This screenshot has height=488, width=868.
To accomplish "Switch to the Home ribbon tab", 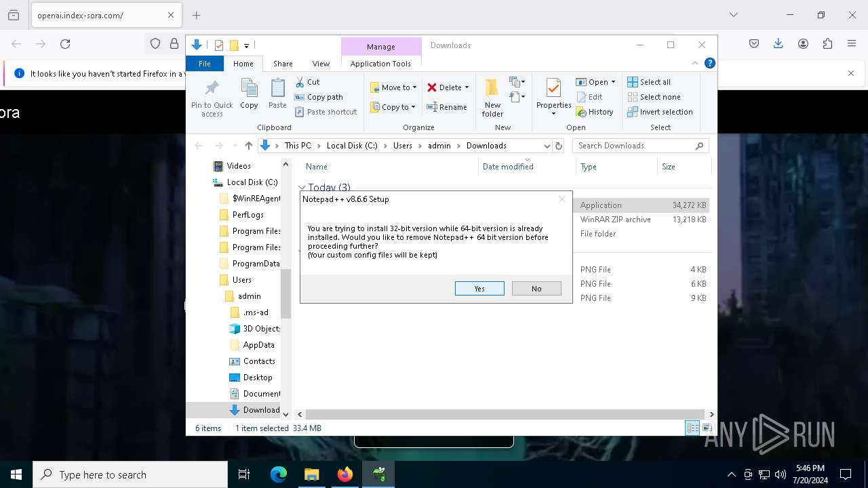I will [x=243, y=64].
